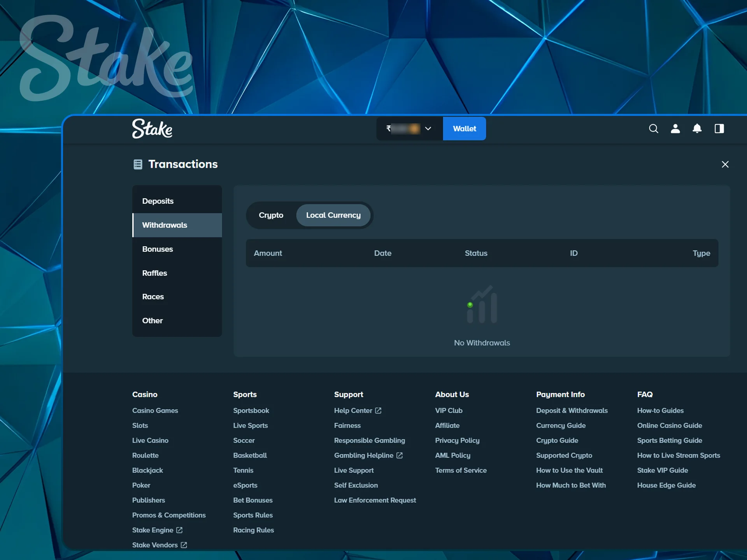
Task: Visit the Supported Crypto link
Action: (564, 455)
